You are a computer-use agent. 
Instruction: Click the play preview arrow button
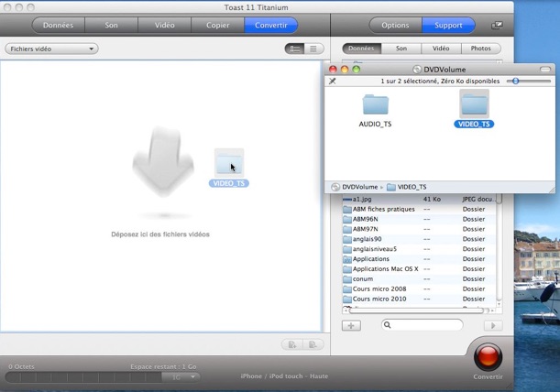493,325
